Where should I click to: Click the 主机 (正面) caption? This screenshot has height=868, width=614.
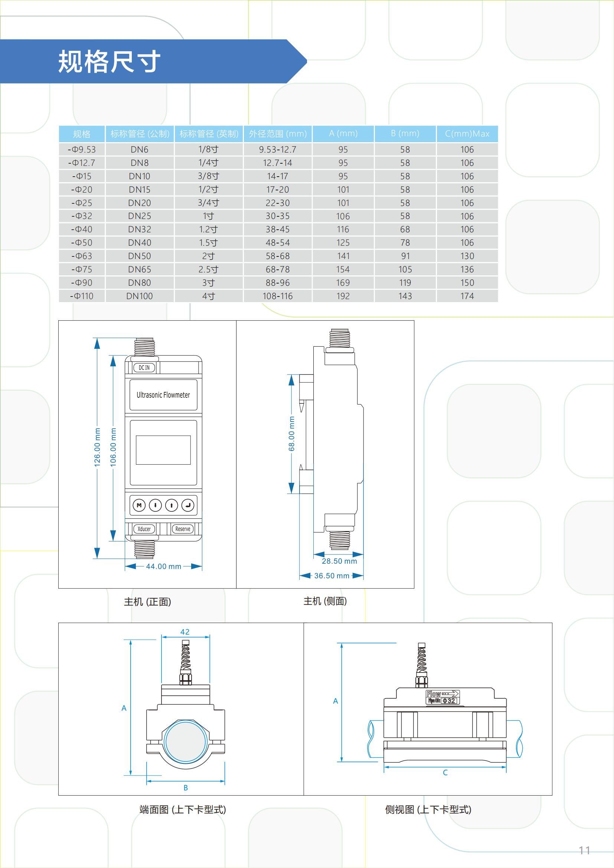[x=147, y=602]
